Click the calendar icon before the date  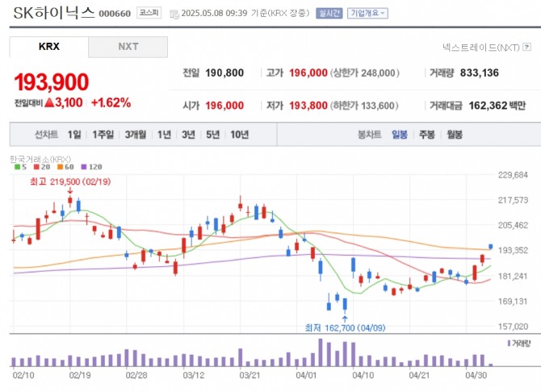click(175, 14)
